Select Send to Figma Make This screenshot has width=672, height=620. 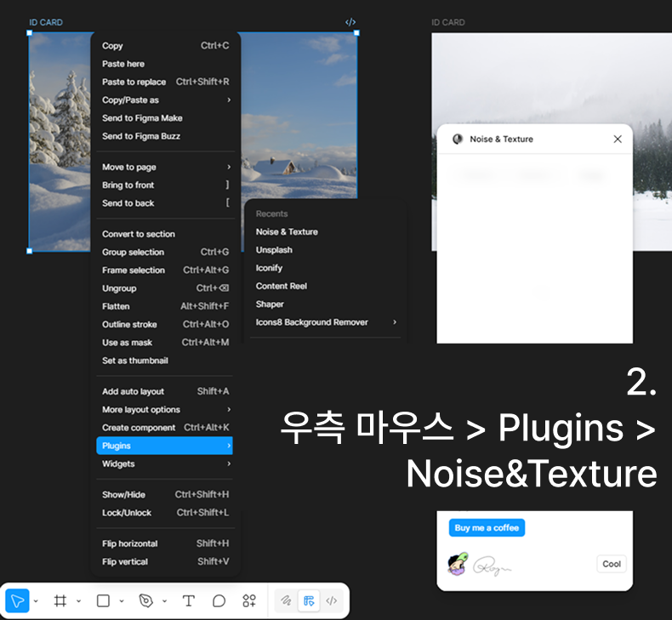click(165, 118)
